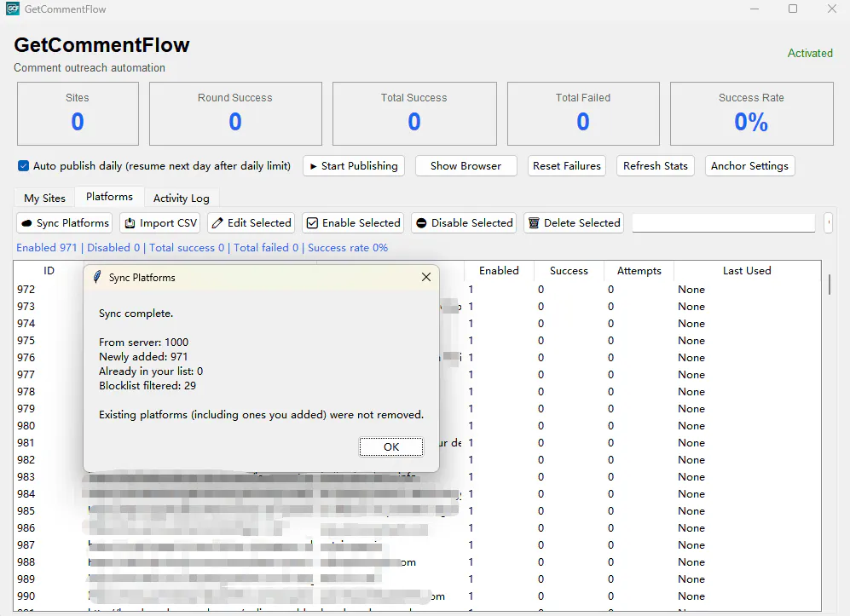
Task: Click 'Newly added: 971' in dialog
Action: click(143, 356)
